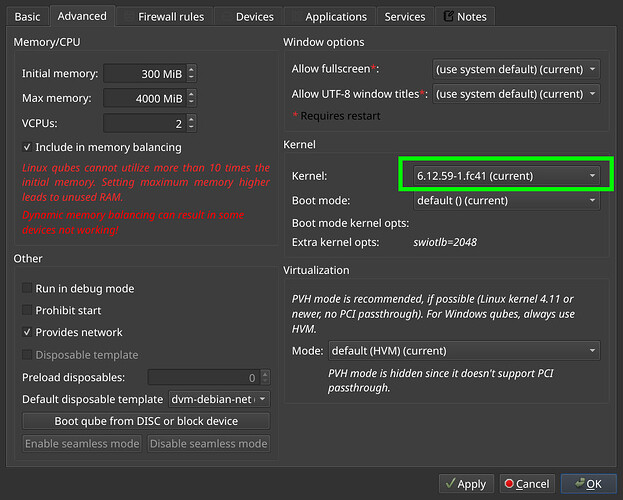Open the Allow fullscreen dropdown
The width and height of the screenshot is (623, 500).
(515, 69)
